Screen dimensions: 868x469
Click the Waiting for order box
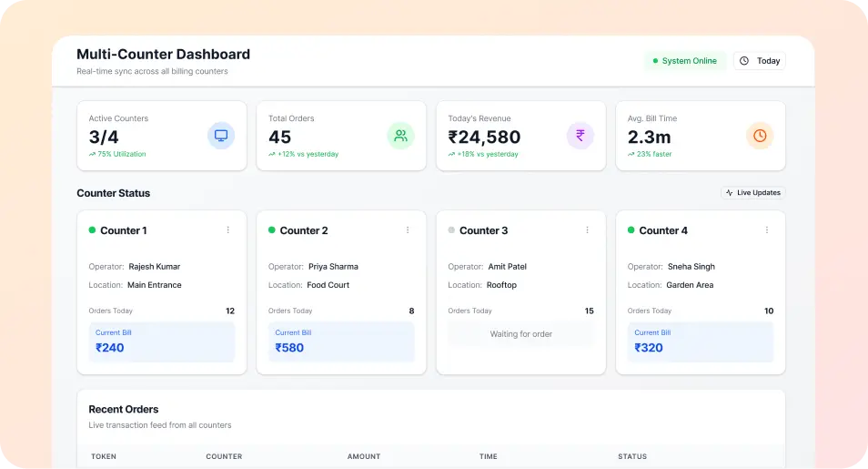pyautogui.click(x=520, y=334)
